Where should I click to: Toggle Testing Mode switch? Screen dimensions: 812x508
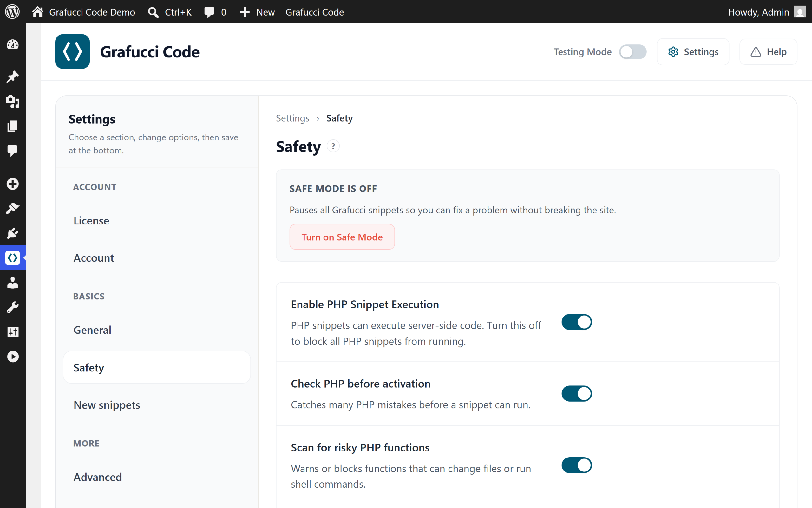click(x=633, y=52)
